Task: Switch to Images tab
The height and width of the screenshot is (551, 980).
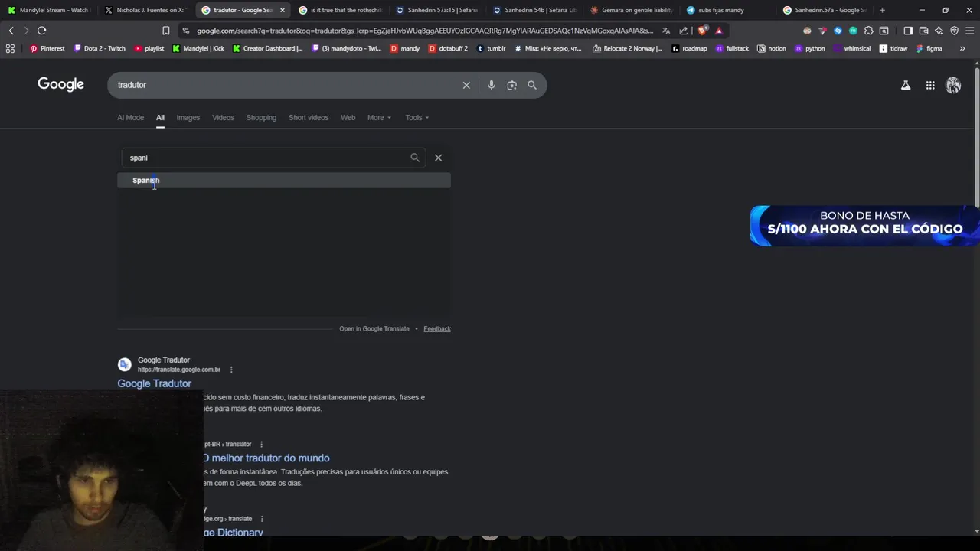Action: (188, 118)
